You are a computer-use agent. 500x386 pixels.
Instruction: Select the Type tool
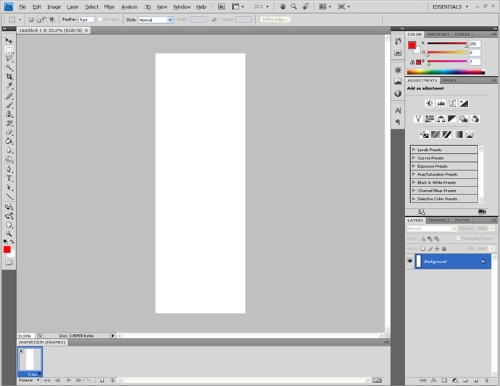point(9,179)
